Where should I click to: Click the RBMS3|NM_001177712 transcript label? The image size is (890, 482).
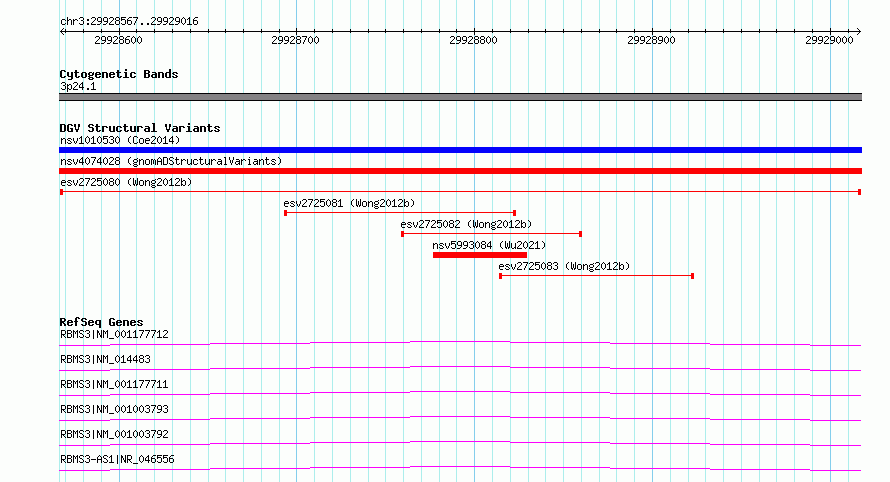(114, 334)
